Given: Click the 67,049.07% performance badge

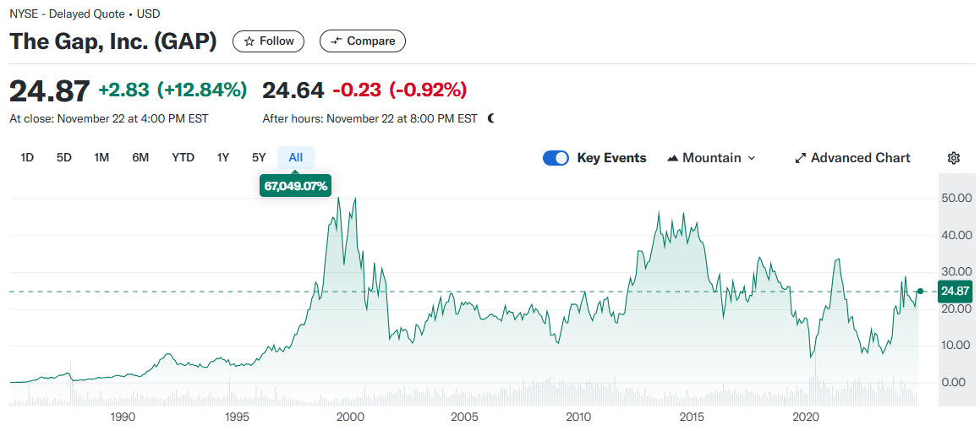Looking at the screenshot, I should 296,186.
